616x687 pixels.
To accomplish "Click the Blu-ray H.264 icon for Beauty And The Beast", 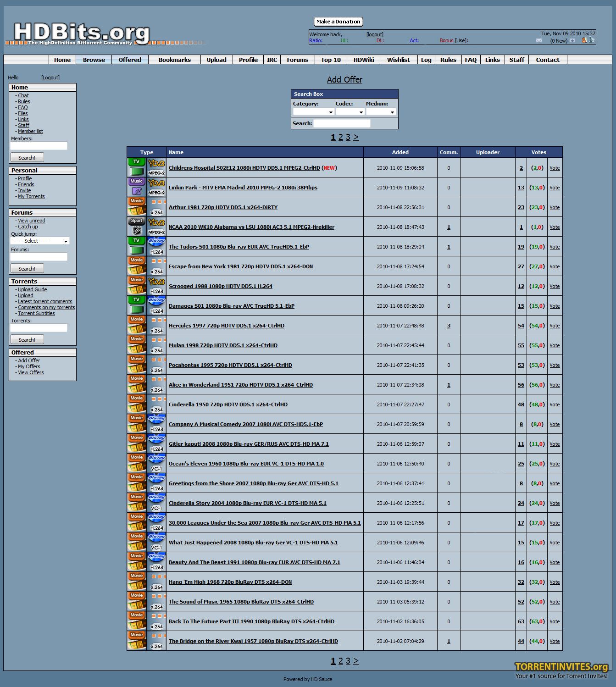I will (156, 562).
